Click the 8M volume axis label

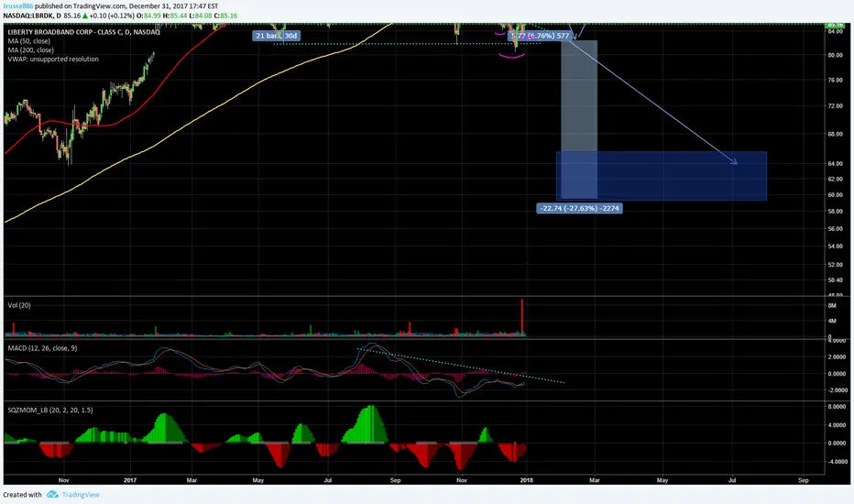point(832,306)
